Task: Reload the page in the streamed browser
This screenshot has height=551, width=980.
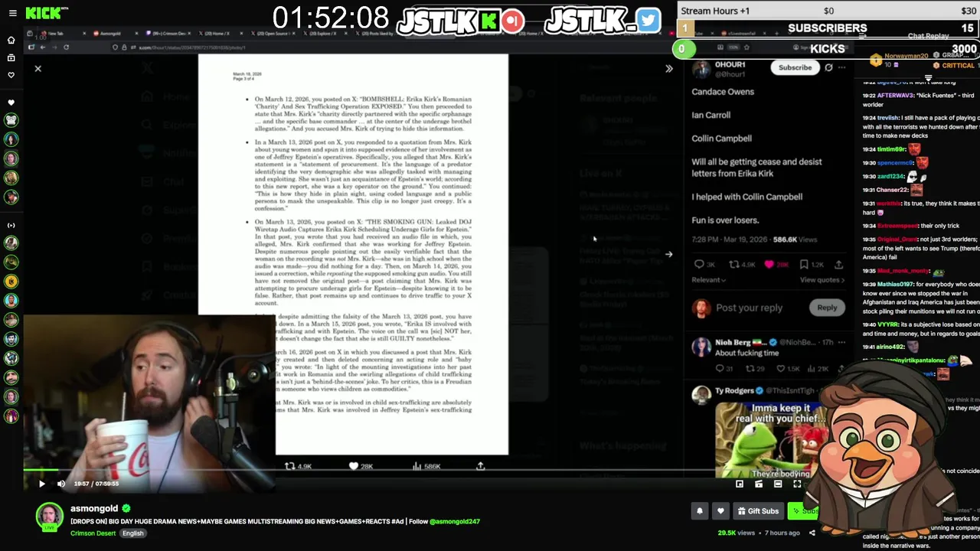Action: point(66,47)
